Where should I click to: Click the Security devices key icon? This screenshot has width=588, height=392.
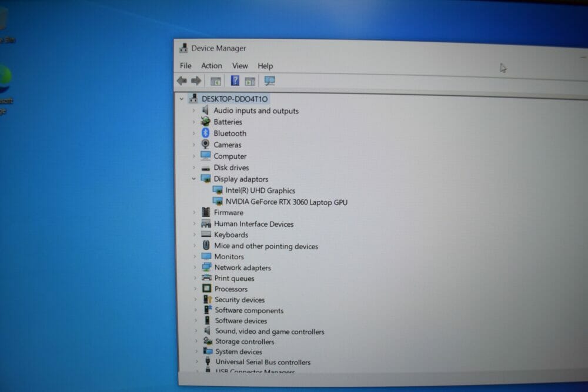point(207,299)
